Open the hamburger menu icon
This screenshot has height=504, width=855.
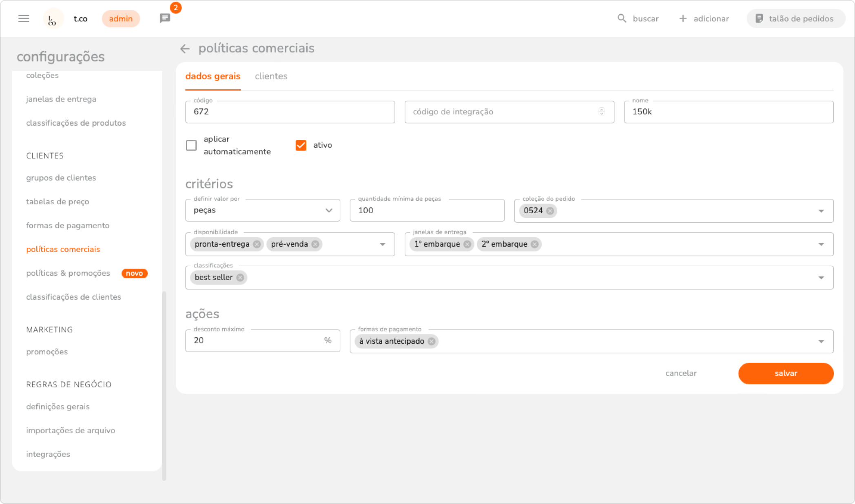tap(24, 19)
